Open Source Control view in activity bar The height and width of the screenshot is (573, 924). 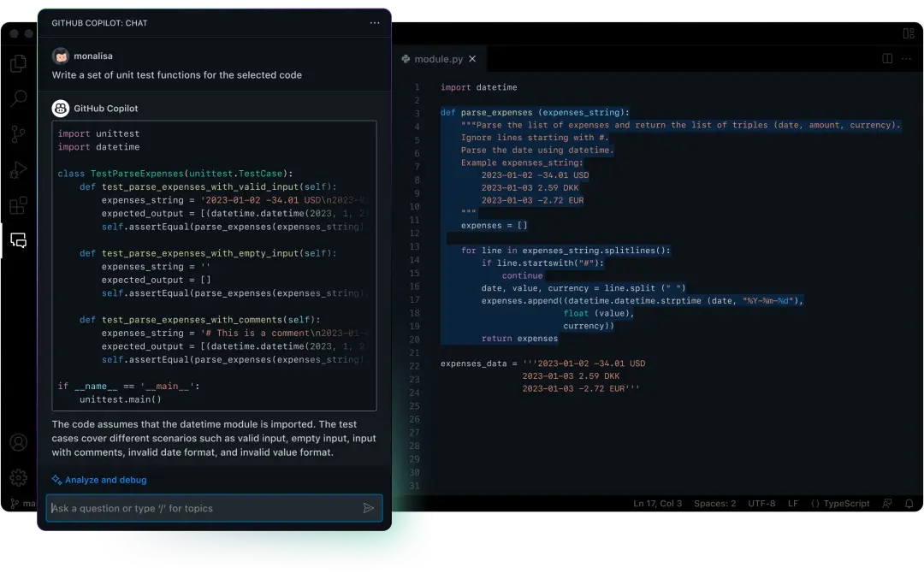pos(18,134)
